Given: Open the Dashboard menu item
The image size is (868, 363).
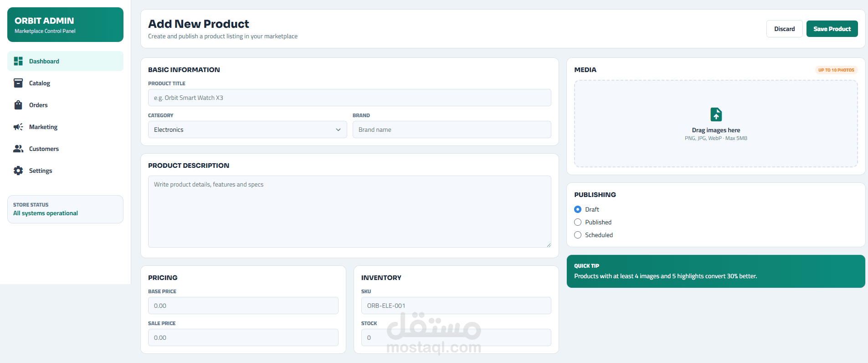Looking at the screenshot, I should point(65,61).
